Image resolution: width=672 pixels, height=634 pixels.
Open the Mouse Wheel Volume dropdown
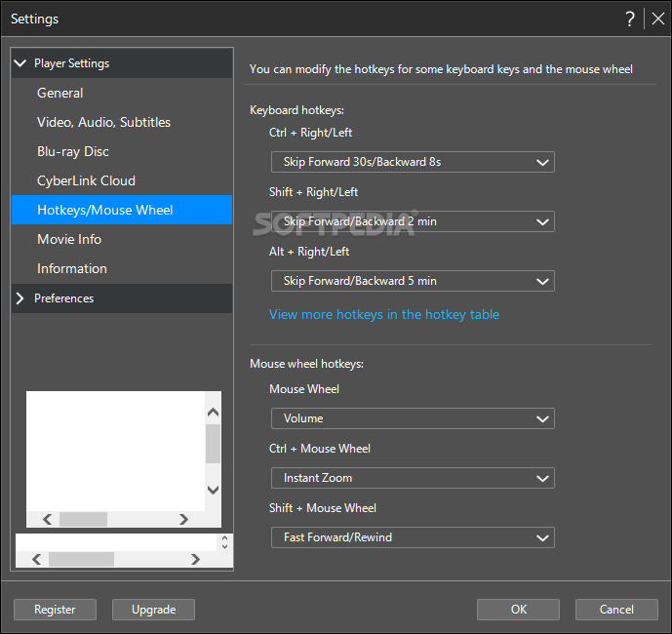pos(413,418)
